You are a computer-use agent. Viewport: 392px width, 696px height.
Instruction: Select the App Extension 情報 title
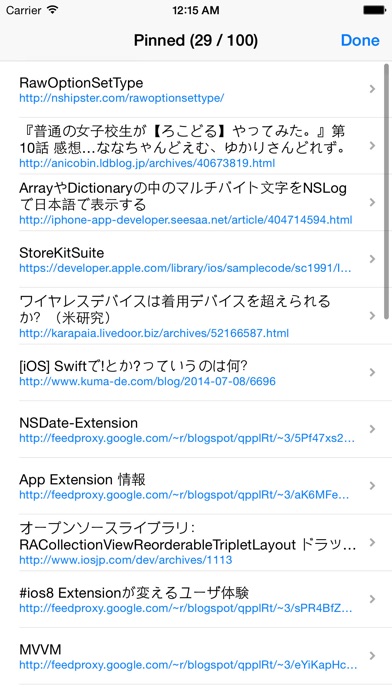point(83,479)
